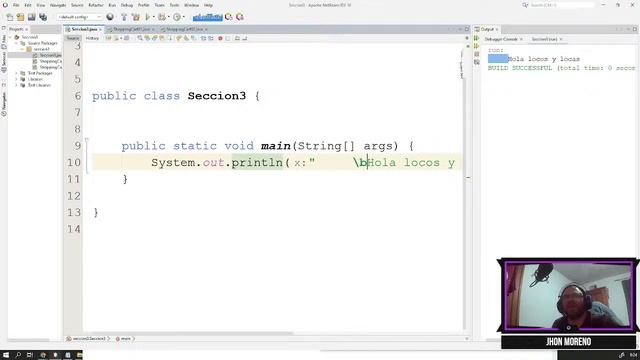This screenshot has width=640, height=360.
Task: Select Seccion3.java in the project tree
Action: [x=47, y=55]
